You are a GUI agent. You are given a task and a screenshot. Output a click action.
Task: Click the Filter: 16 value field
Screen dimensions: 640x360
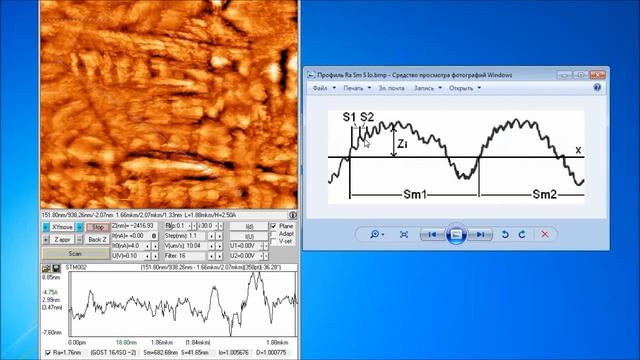pos(185,256)
